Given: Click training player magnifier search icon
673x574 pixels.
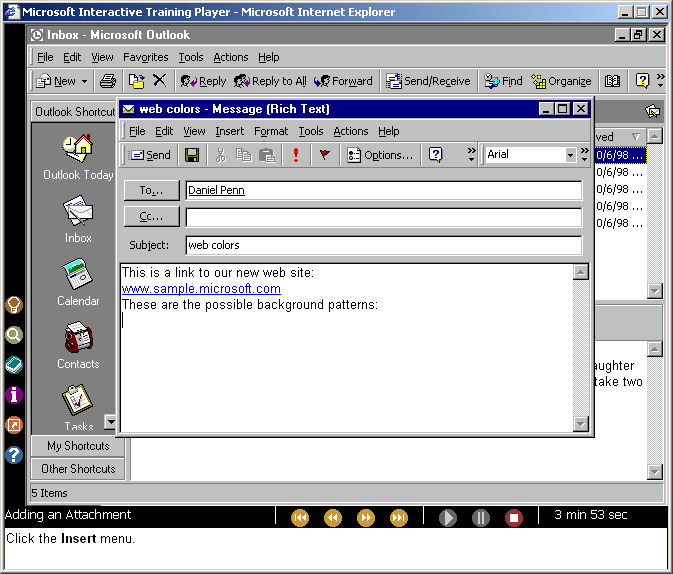Looking at the screenshot, I should point(14,335).
